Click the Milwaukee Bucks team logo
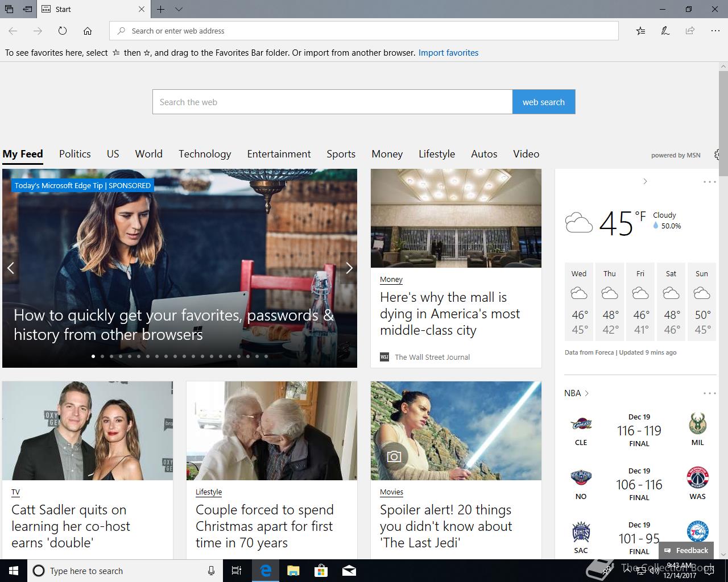Image resolution: width=728 pixels, height=582 pixels. tap(697, 424)
